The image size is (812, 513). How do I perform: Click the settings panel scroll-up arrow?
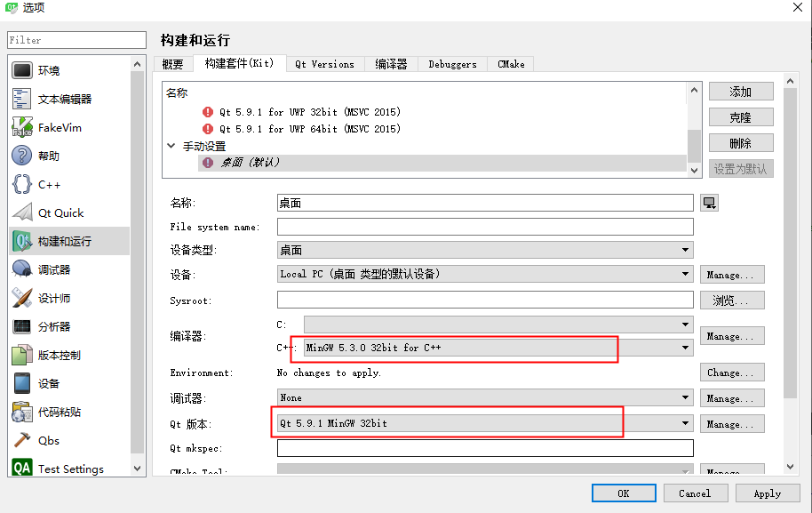point(790,81)
